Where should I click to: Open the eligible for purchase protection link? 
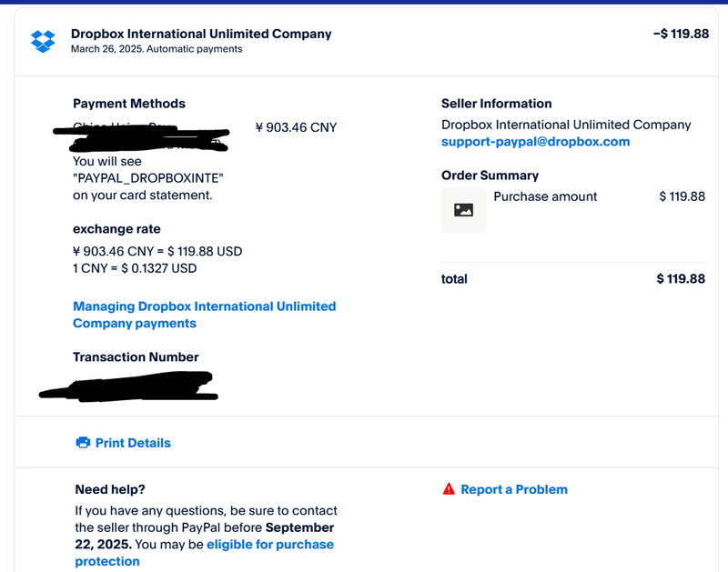(x=269, y=545)
